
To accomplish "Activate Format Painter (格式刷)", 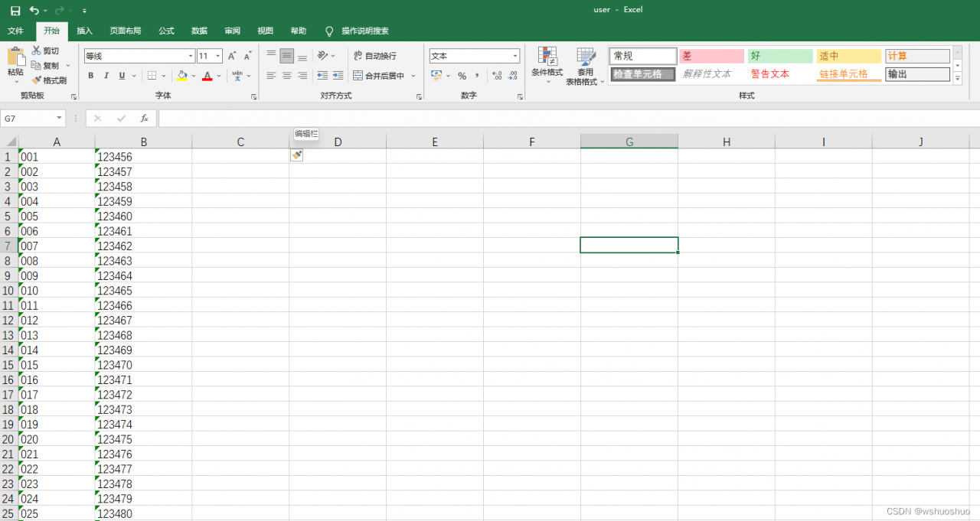I will [x=49, y=80].
